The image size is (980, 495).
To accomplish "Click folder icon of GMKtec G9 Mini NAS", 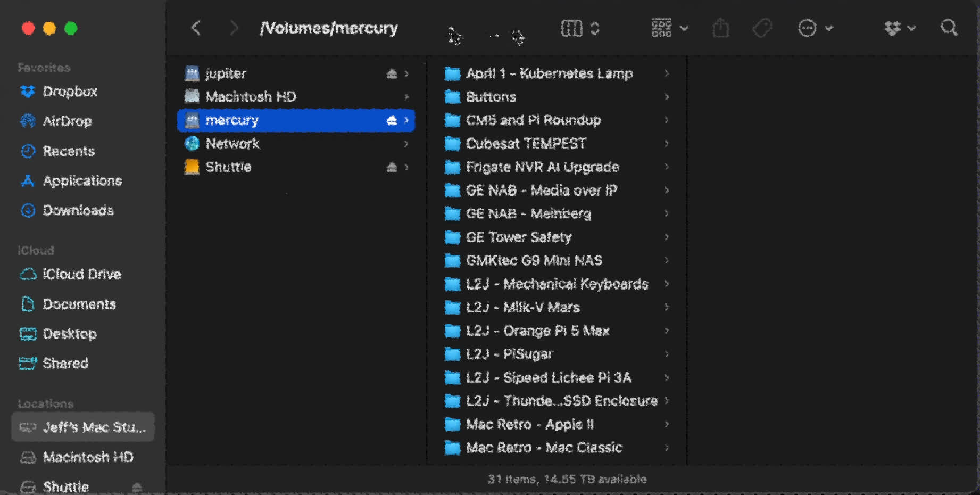I will pyautogui.click(x=452, y=261).
